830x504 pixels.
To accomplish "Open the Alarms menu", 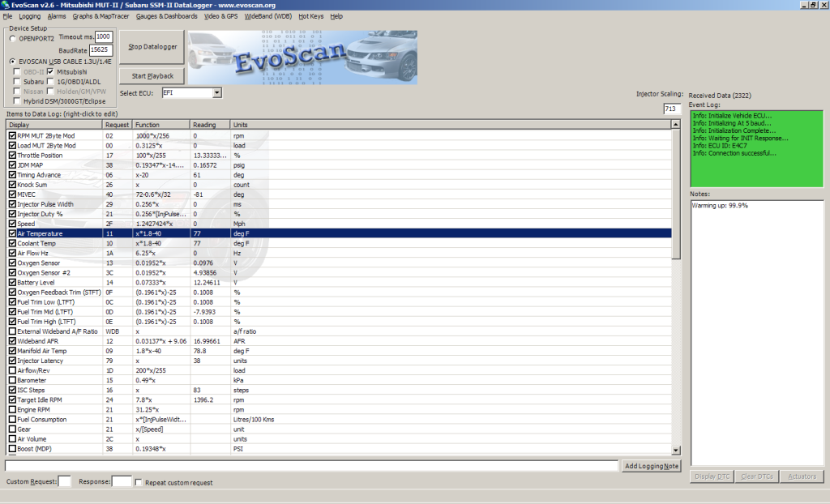I will coord(57,16).
